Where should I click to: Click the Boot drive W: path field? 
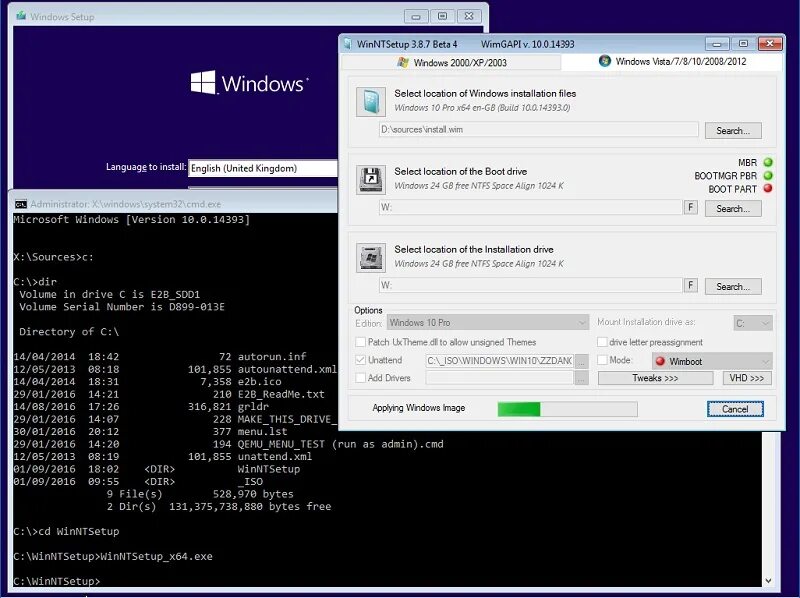point(530,207)
